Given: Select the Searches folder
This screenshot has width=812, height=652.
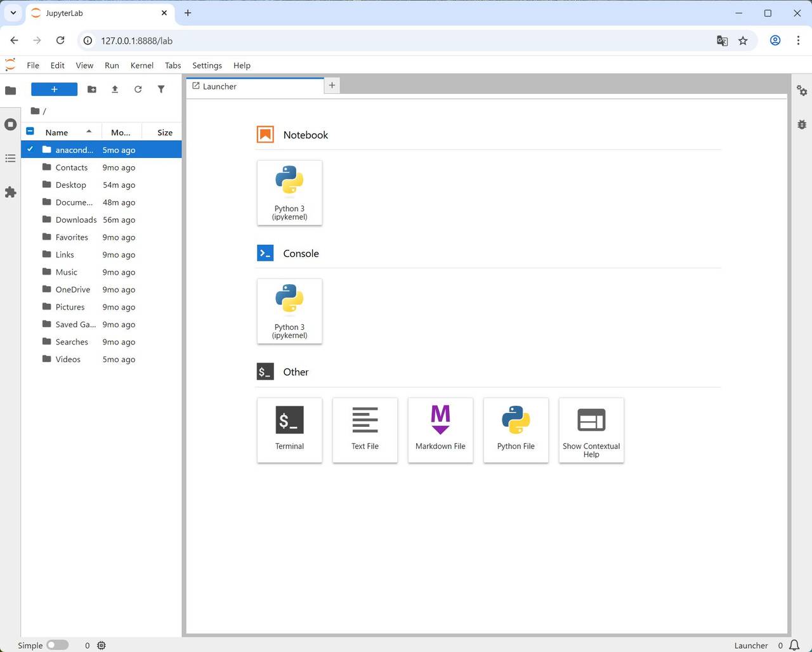Looking at the screenshot, I should pos(101,342).
